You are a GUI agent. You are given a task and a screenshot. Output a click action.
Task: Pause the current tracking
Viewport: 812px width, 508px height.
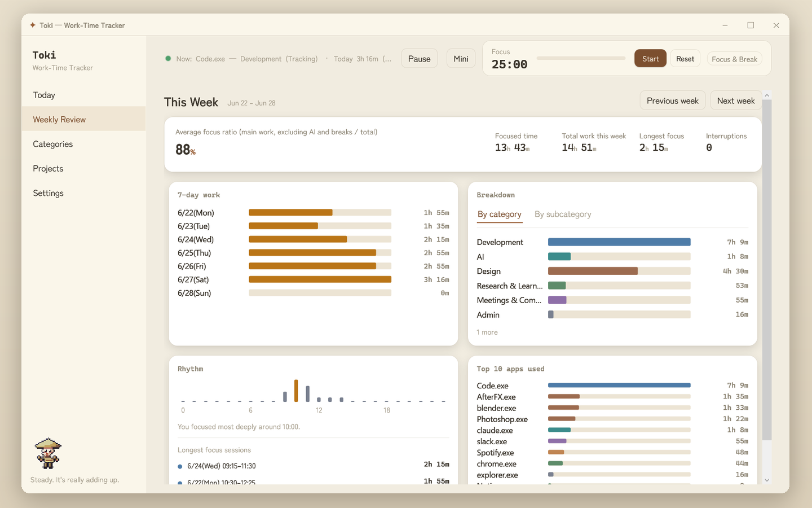419,59
